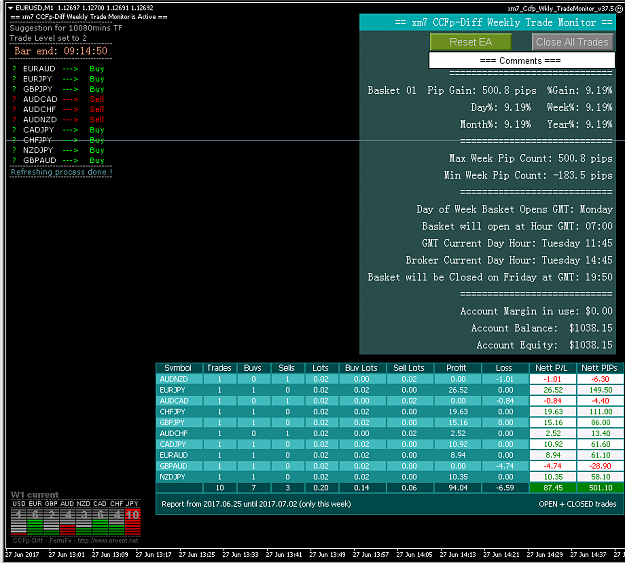This screenshot has width=625, height=563.
Task: Click the total Nett PIPs value 501.10
Action: [x=600, y=488]
